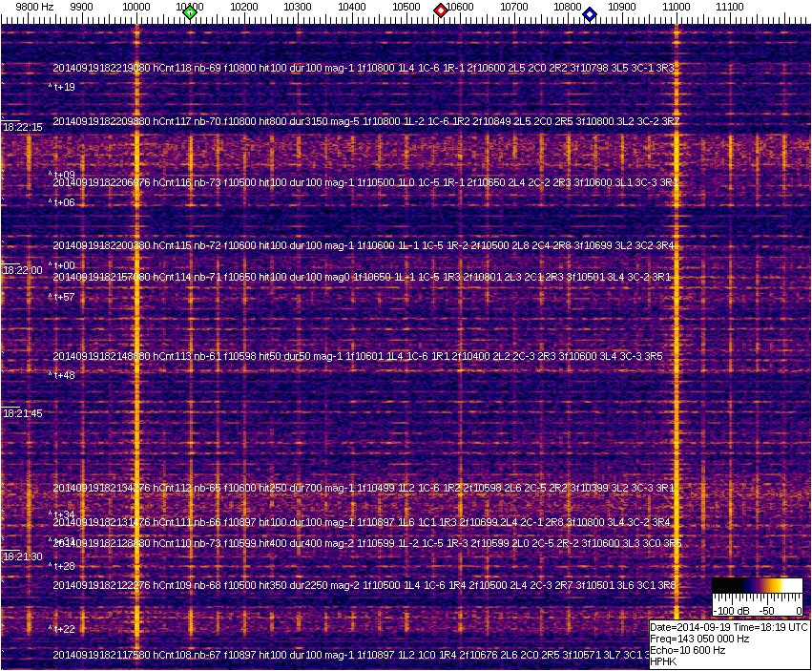
Task: Select the t+48 event marker
Action: tap(63, 375)
